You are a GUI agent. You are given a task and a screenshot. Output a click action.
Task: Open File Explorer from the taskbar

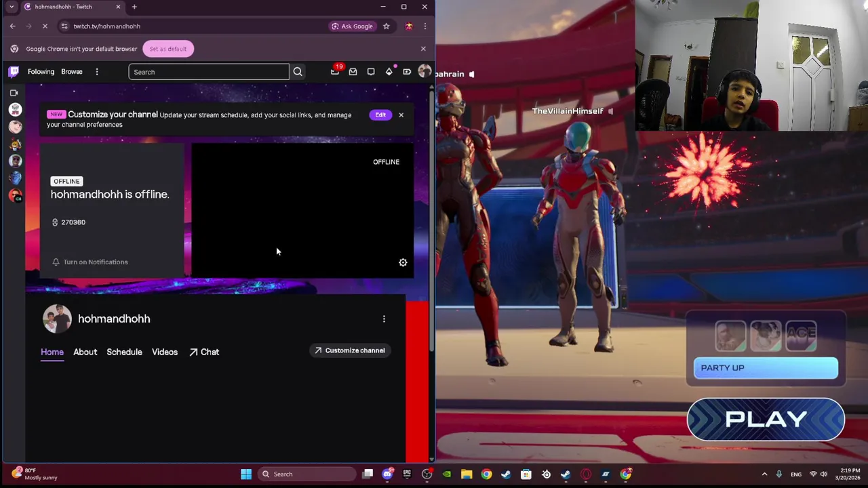click(467, 474)
